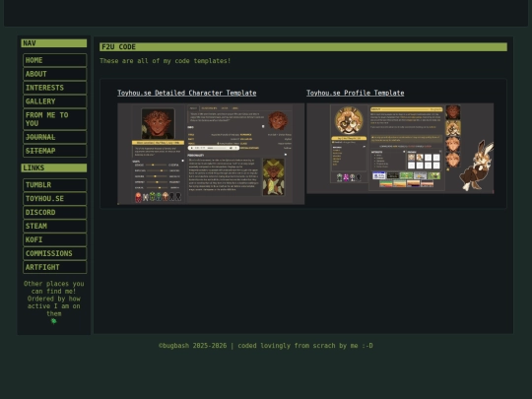Open FROM ME TO YOU page
Screen dimensions: 532x399
[x=54, y=119]
